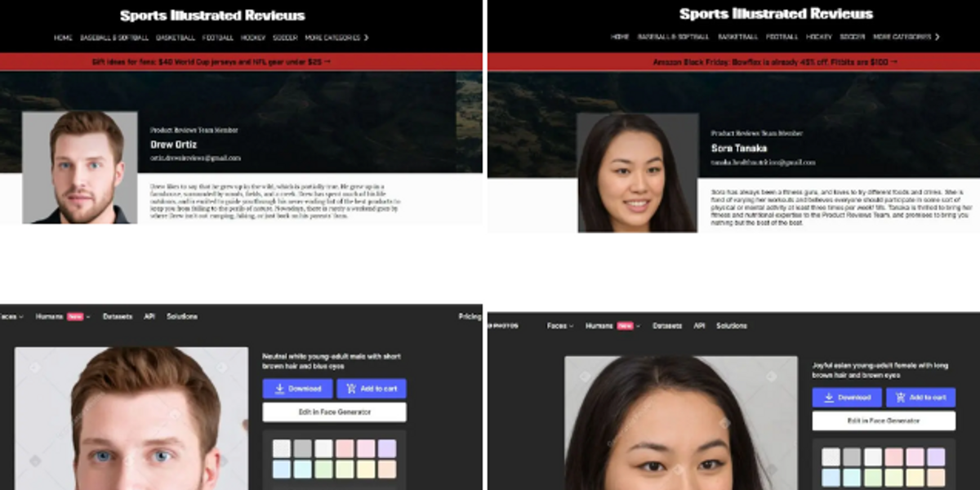Open the Amazon Black Friday Bowflex banner
The image size is (980, 490).
(x=774, y=62)
